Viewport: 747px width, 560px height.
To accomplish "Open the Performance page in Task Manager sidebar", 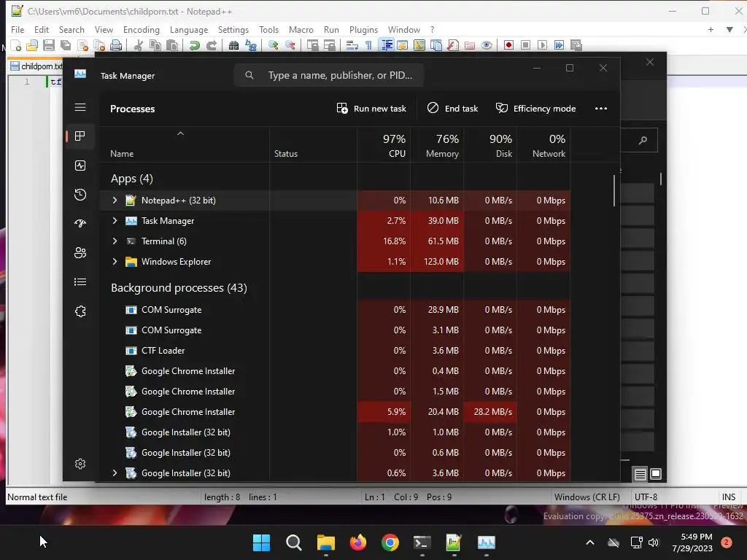I will point(80,166).
